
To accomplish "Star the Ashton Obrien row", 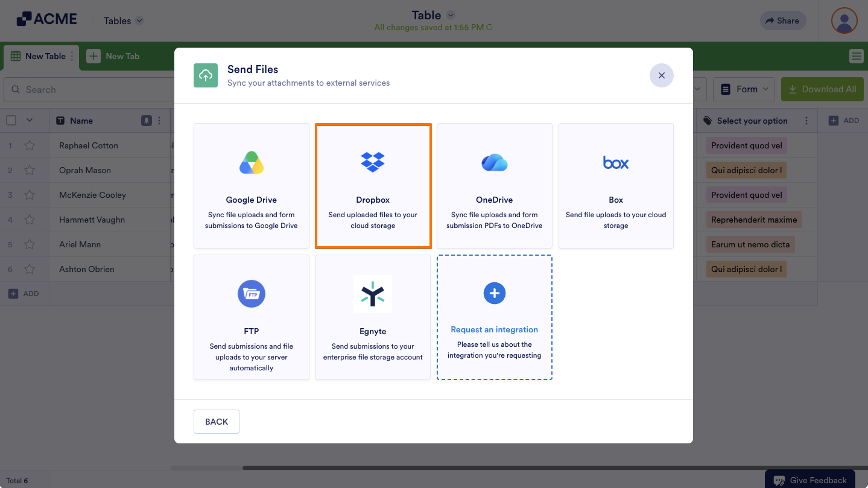I will [30, 269].
